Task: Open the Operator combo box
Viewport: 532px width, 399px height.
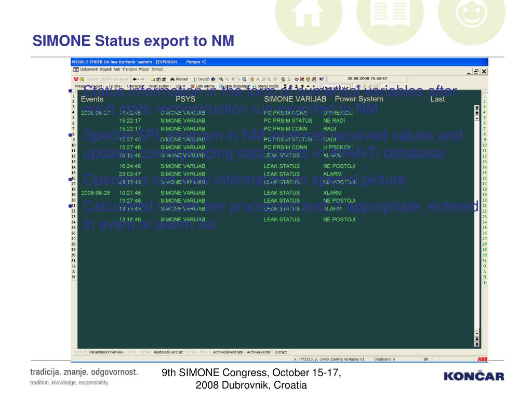Action: click(x=336, y=87)
